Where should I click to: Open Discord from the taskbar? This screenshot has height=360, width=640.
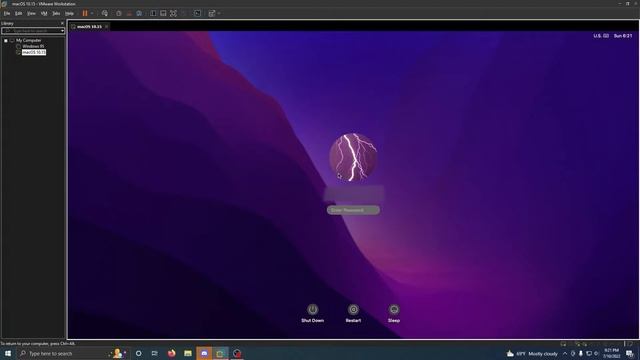[x=204, y=353]
